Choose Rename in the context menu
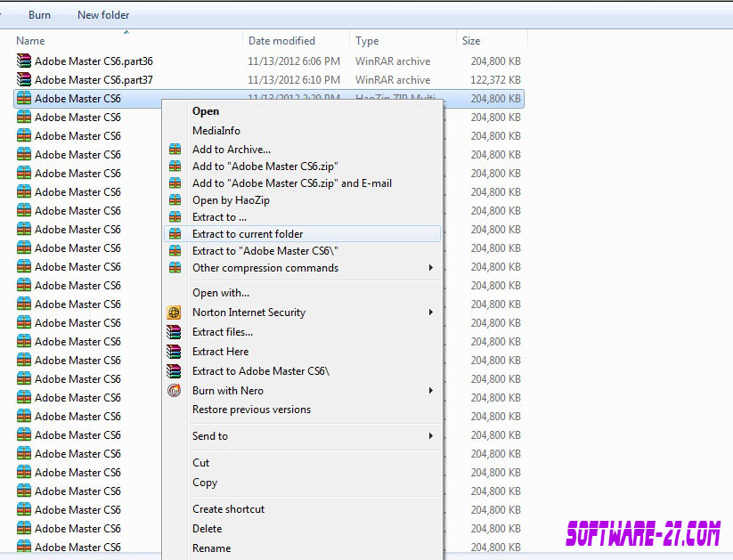Viewport: 733px width, 560px height. (x=211, y=548)
